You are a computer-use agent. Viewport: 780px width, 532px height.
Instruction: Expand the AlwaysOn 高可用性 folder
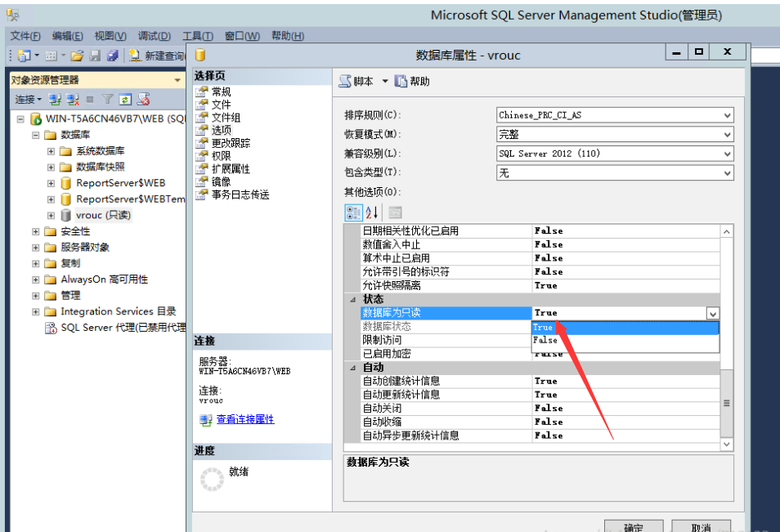click(x=35, y=279)
